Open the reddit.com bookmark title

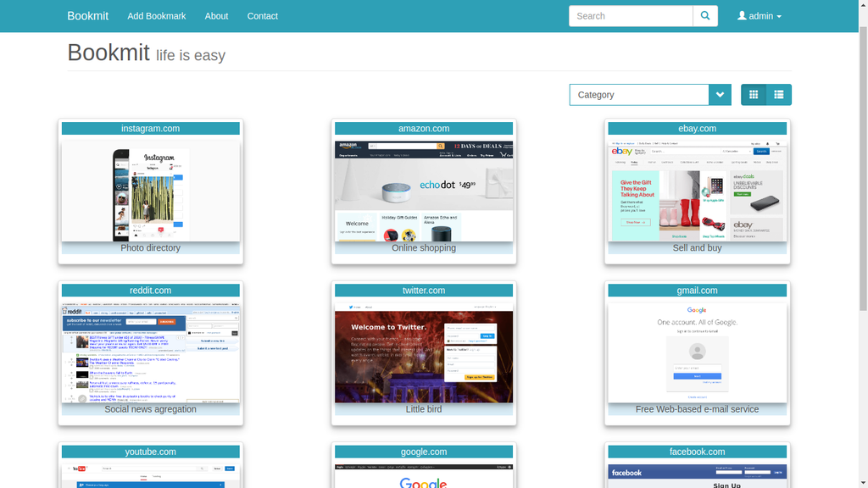pyautogui.click(x=151, y=291)
